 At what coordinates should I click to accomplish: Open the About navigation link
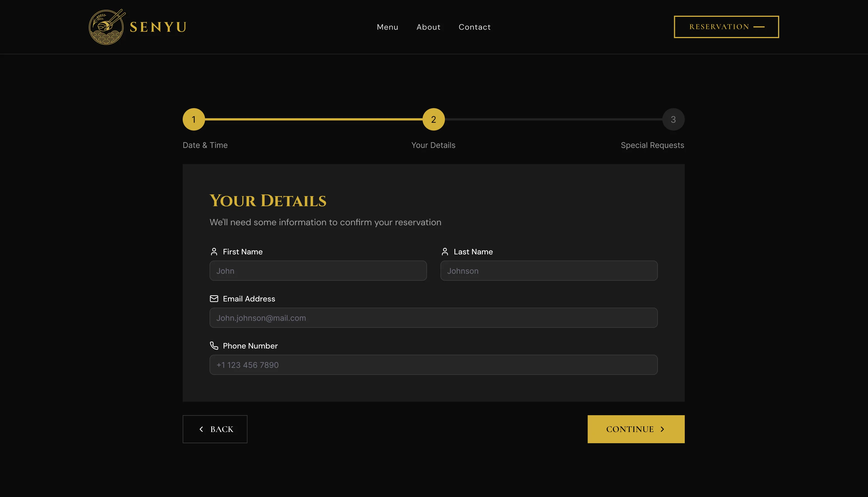[x=428, y=27]
